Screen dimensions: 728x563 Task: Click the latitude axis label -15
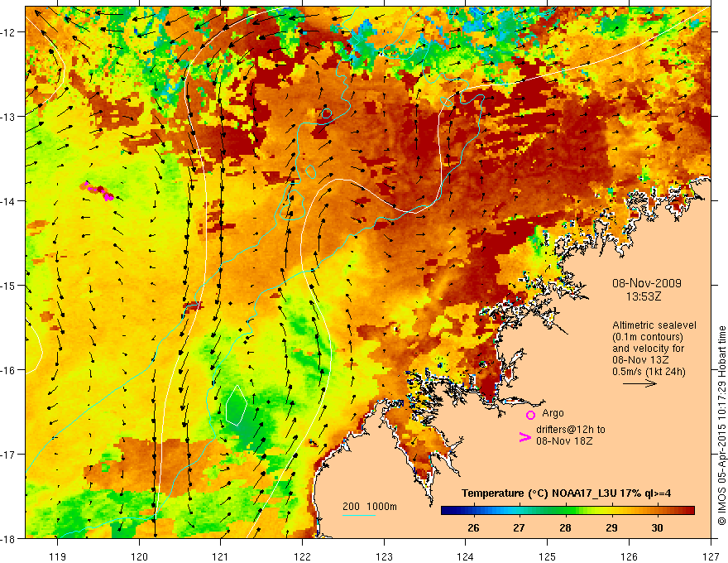(9, 286)
